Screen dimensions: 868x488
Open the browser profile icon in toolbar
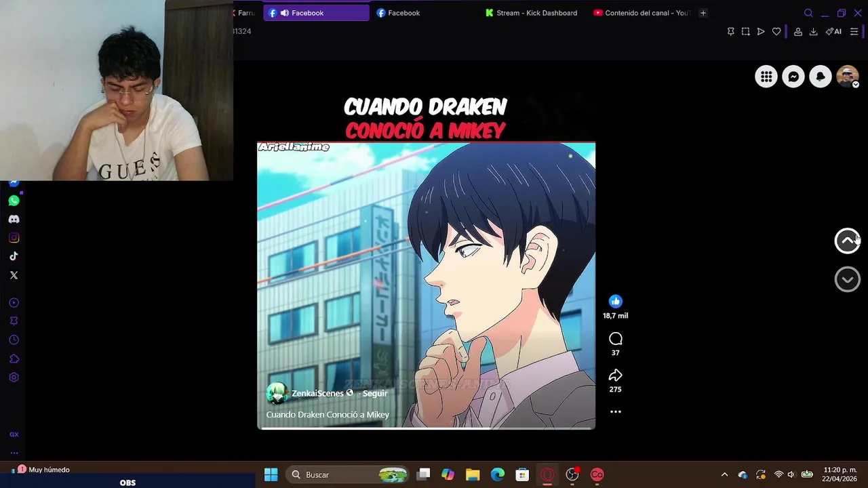pyautogui.click(x=798, y=32)
